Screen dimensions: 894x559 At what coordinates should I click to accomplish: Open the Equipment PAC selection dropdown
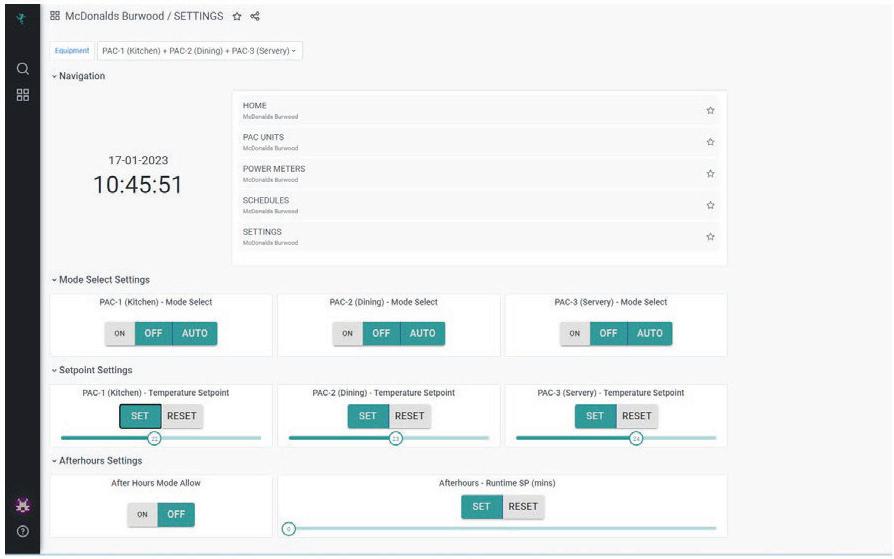200,51
